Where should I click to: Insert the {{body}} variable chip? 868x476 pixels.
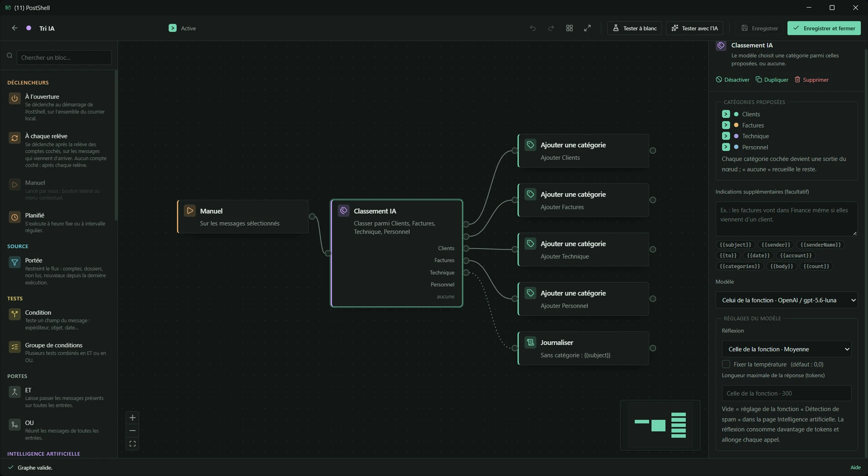tap(781, 266)
